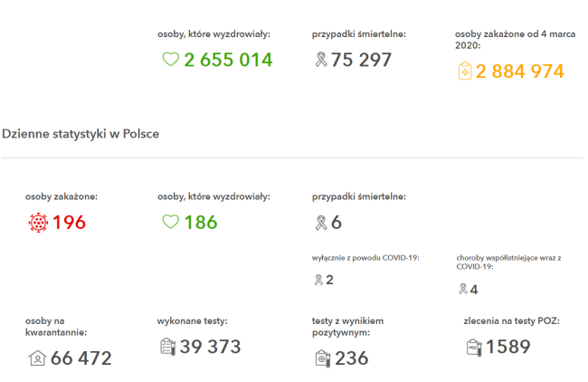Click the house quarantine icon beside 66 472

37,358
